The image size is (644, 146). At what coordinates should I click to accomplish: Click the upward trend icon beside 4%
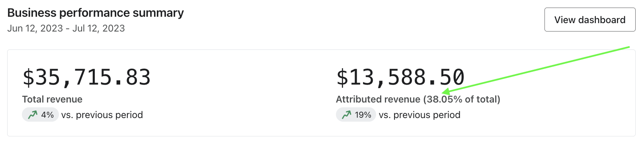pyautogui.click(x=32, y=115)
